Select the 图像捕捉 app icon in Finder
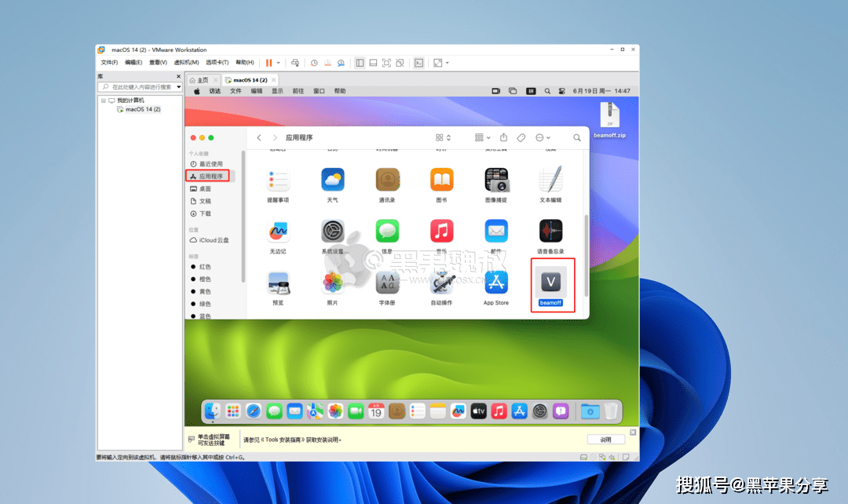The width and height of the screenshot is (848, 504). 496,180
